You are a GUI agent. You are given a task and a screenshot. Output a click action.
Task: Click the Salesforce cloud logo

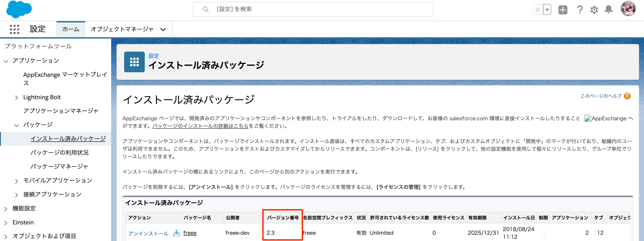pos(19,9)
